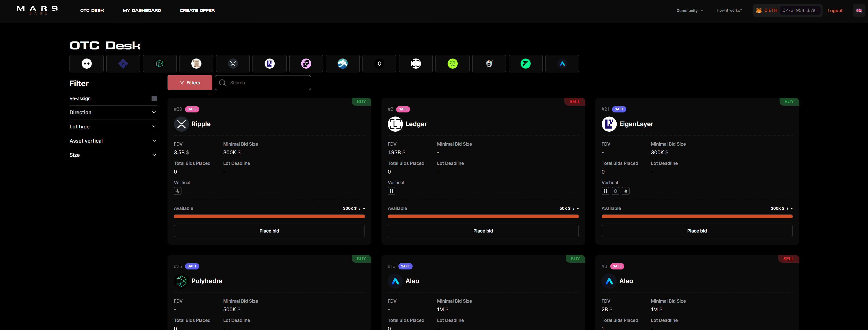The width and height of the screenshot is (868, 330).
Task: Click the Ripple lot's Available progress bar
Action: click(269, 217)
